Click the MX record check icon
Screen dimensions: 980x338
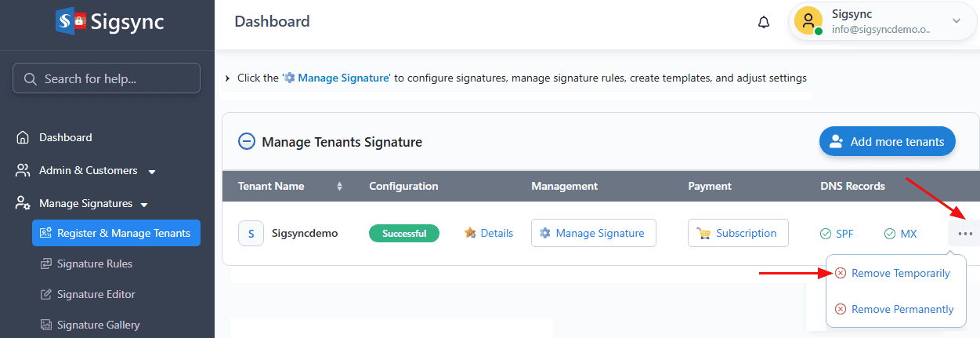tap(890, 234)
